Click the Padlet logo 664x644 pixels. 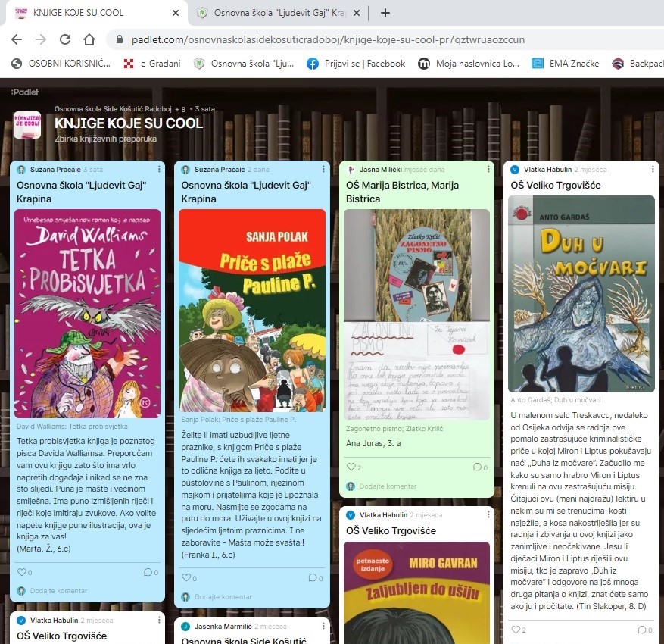tap(24, 92)
